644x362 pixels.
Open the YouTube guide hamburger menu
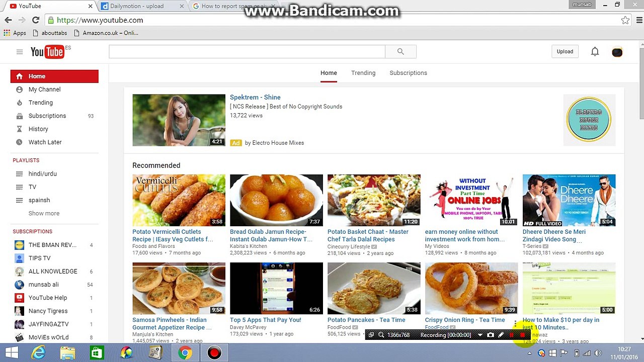19,52
